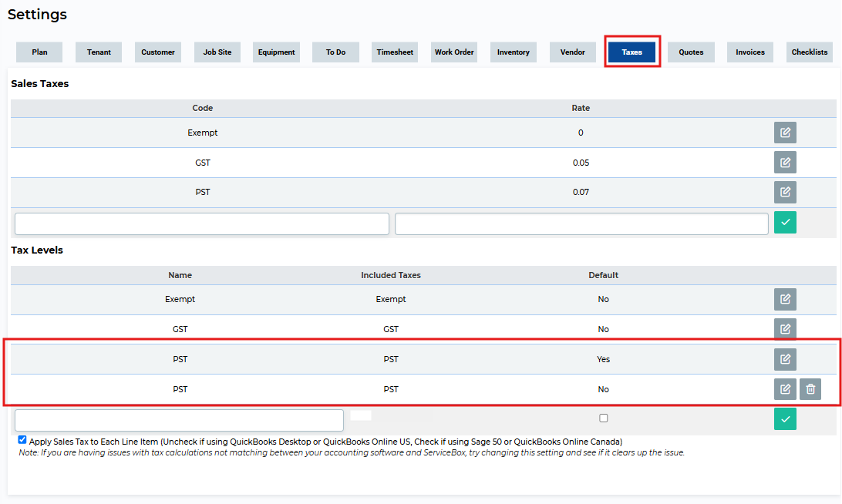842x504 pixels.
Task: Click the GST name in Tax Levels
Action: [180, 329]
